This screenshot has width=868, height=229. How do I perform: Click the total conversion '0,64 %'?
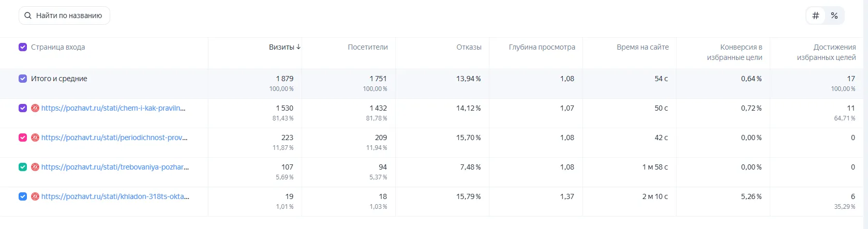(x=751, y=79)
